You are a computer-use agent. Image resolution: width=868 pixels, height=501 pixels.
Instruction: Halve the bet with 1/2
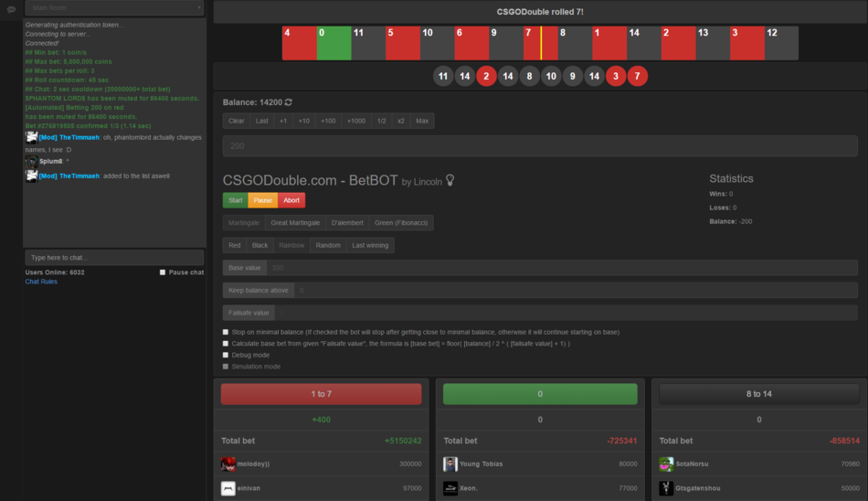pyautogui.click(x=381, y=121)
